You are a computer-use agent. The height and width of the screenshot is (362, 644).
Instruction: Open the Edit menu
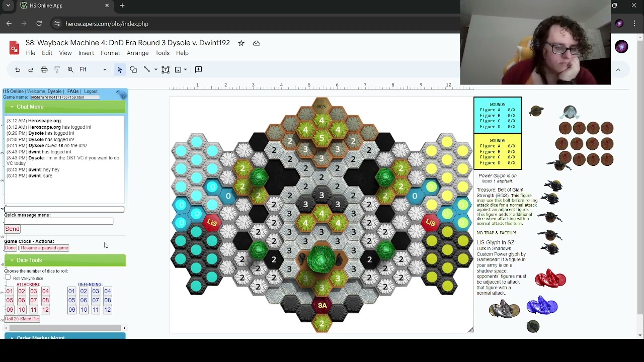pos(47,53)
